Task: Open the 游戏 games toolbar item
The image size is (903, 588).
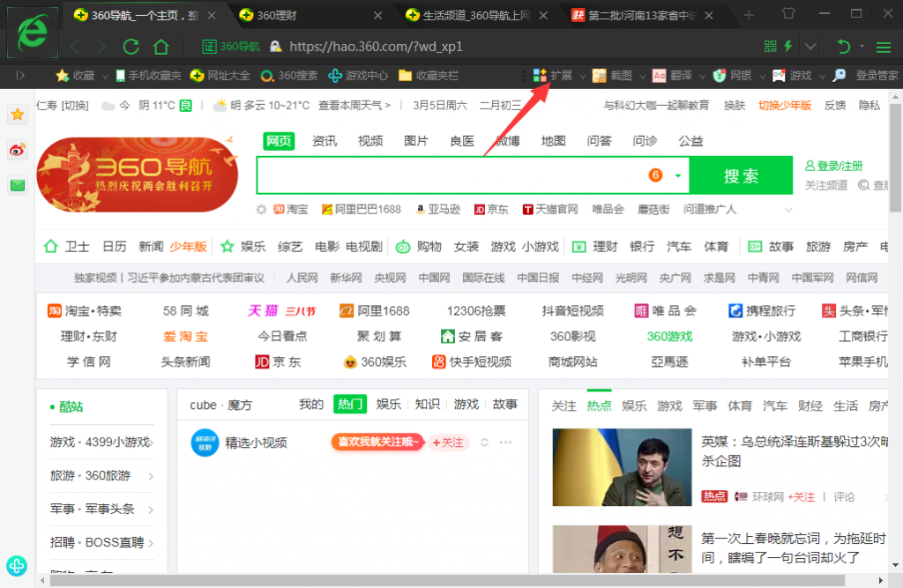Action: [x=792, y=76]
